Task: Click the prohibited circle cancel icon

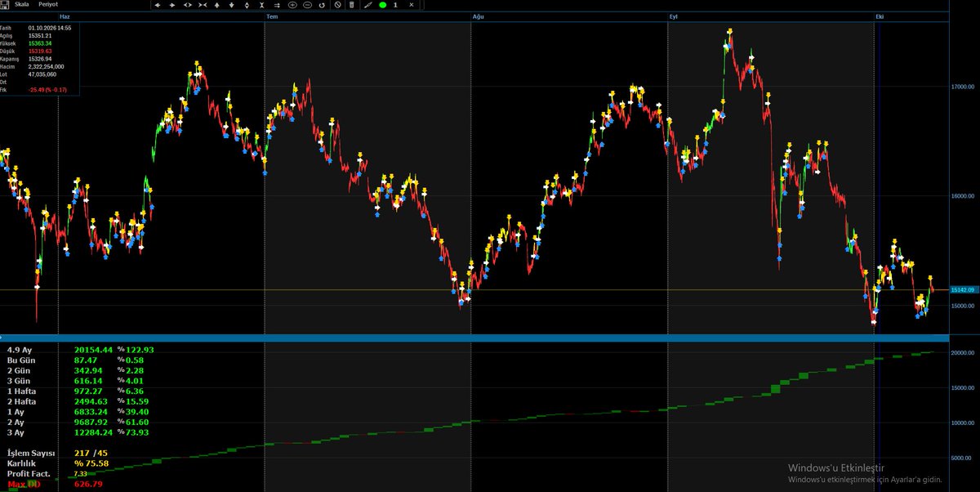Action: (337, 5)
